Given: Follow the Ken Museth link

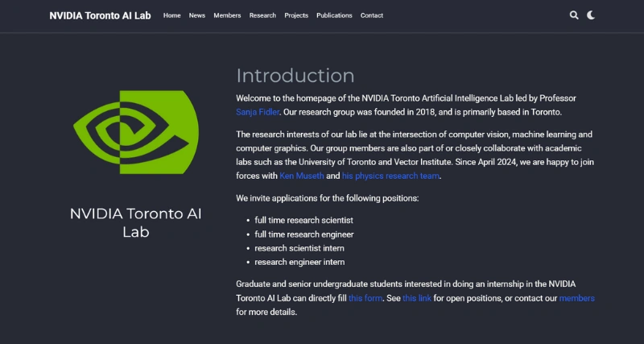Looking at the screenshot, I should coord(301,176).
